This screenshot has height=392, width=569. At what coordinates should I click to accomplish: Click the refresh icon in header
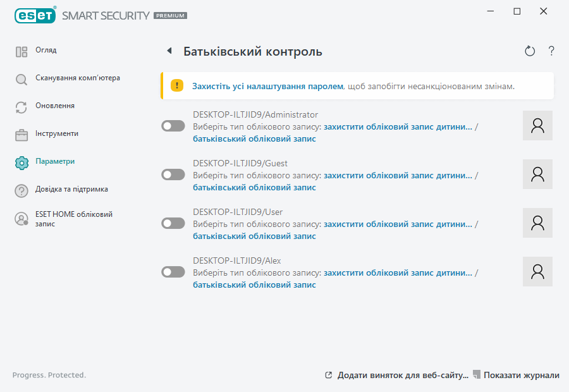[x=530, y=51]
